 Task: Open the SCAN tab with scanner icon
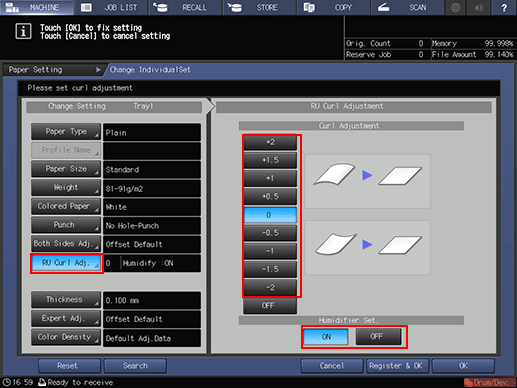pos(407,7)
